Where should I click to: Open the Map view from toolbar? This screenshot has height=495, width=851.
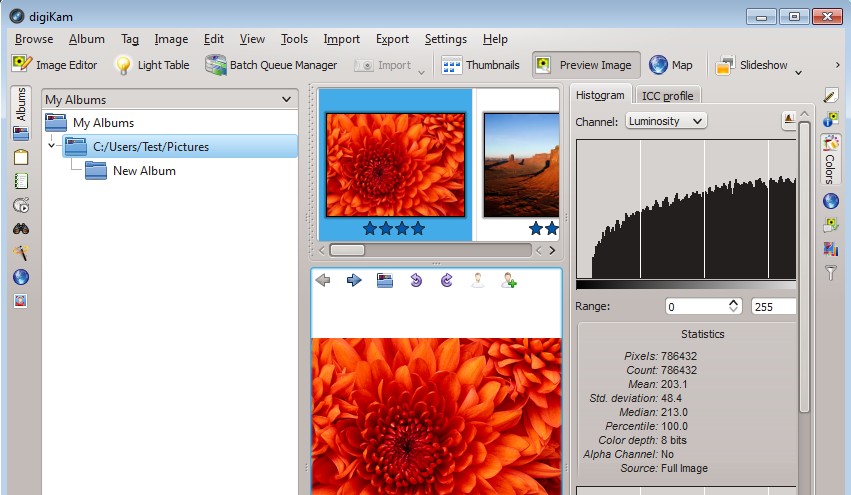coord(671,65)
